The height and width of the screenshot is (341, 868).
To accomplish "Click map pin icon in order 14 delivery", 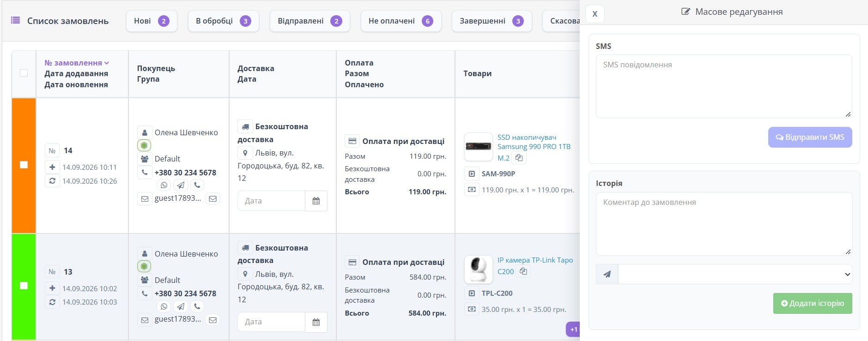I will pyautogui.click(x=245, y=153).
